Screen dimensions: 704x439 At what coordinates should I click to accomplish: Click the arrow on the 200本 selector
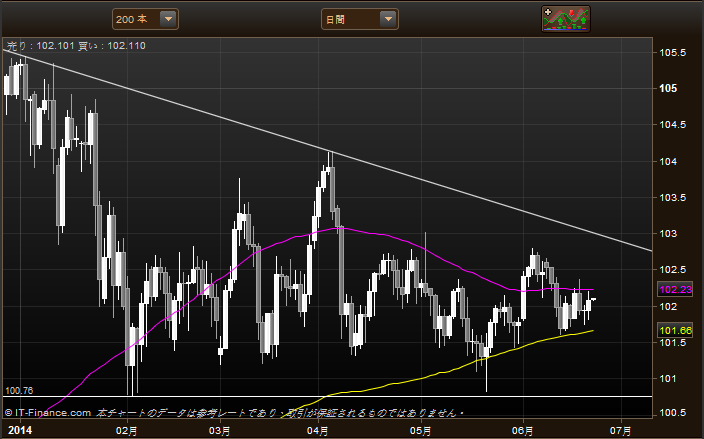coord(168,19)
